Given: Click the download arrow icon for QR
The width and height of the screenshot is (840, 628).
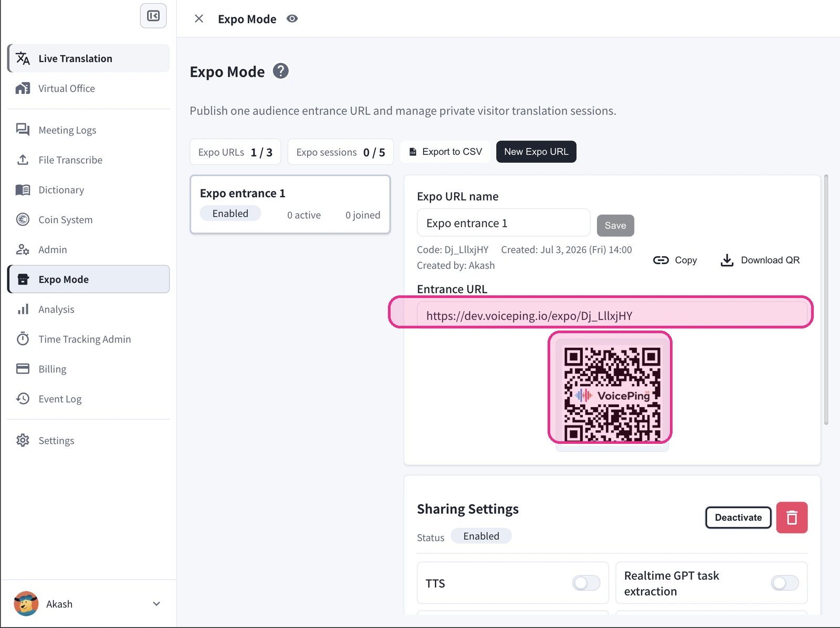Looking at the screenshot, I should click(727, 260).
